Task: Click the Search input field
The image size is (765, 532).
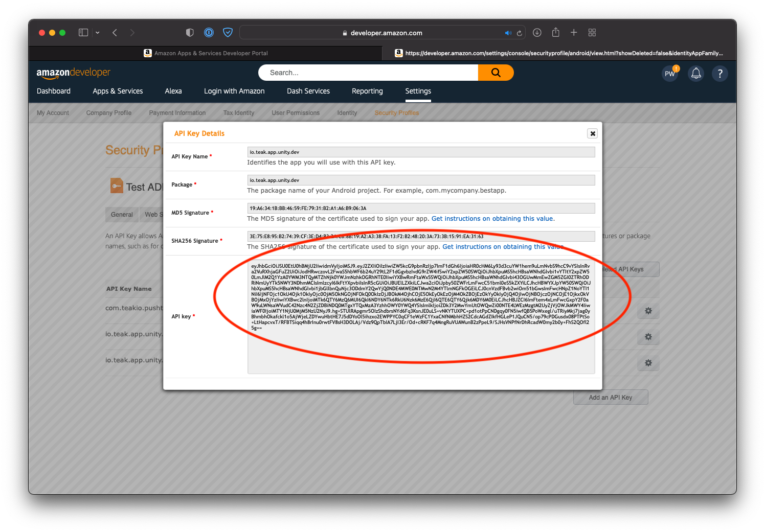Action: tap(368, 73)
